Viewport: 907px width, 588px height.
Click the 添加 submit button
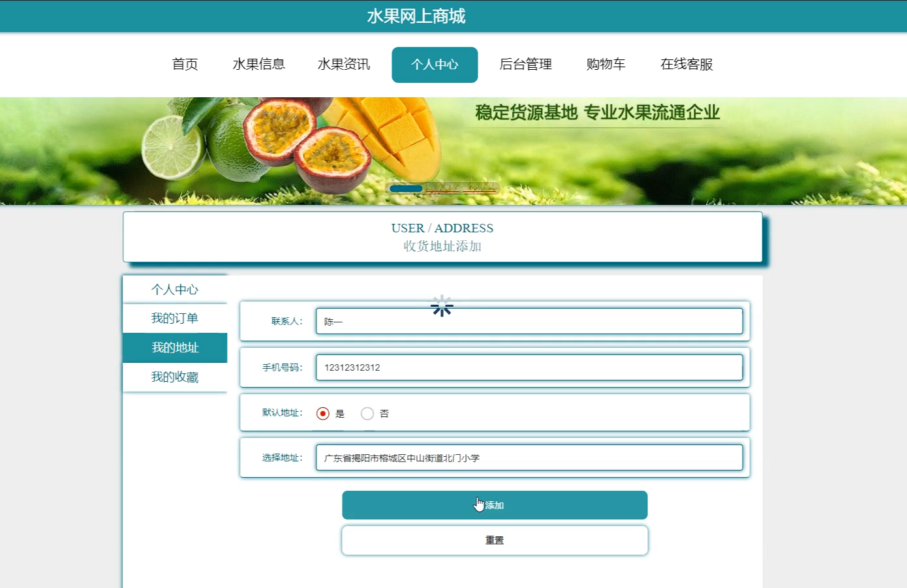coord(494,504)
